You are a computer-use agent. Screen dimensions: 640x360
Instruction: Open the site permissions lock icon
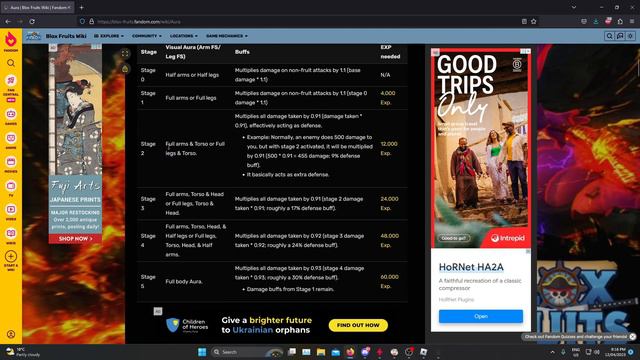tap(91, 21)
